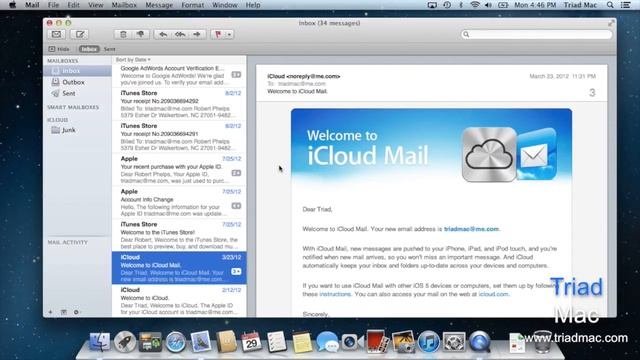The image size is (640, 360).
Task: Switch to Sent in the favorites bar
Action: point(109,49)
